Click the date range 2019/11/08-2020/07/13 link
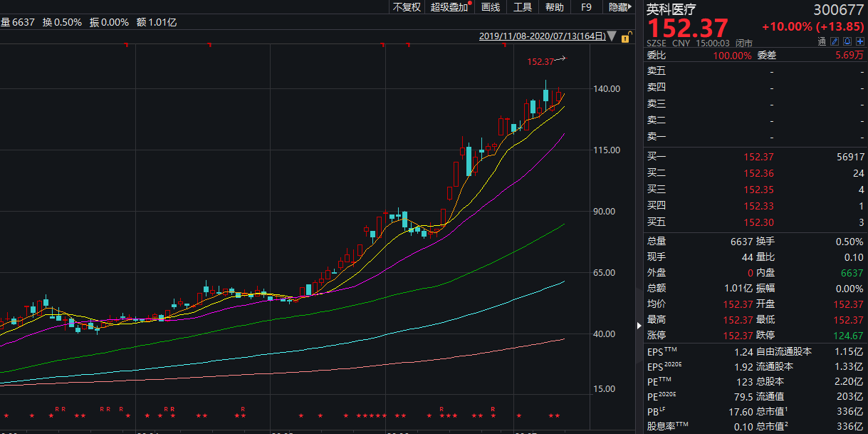Image resolution: width=868 pixels, height=434 pixels. coord(543,36)
